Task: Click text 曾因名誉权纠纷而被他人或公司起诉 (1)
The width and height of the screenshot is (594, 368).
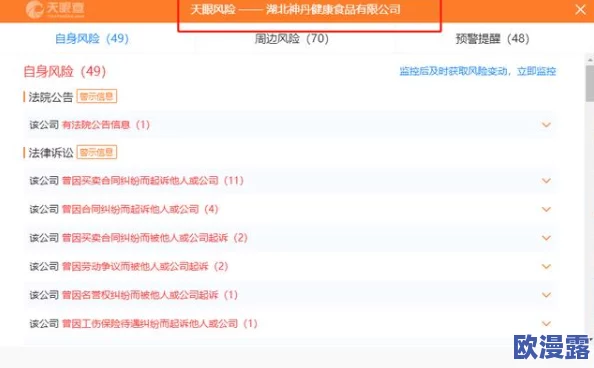Action: tap(150, 295)
